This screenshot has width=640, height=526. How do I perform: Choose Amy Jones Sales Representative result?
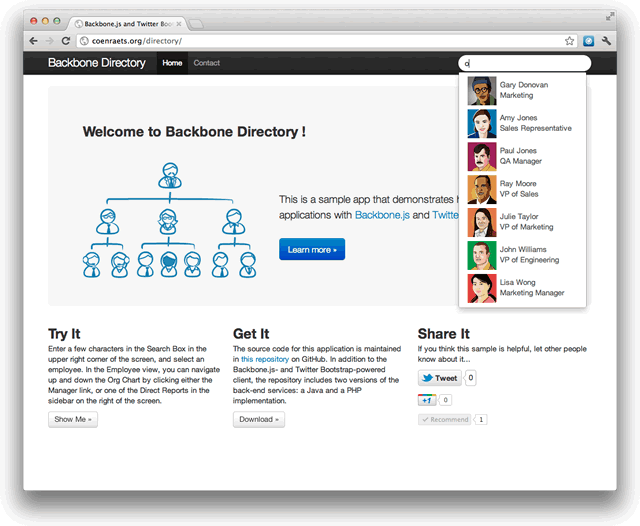pyautogui.click(x=522, y=123)
